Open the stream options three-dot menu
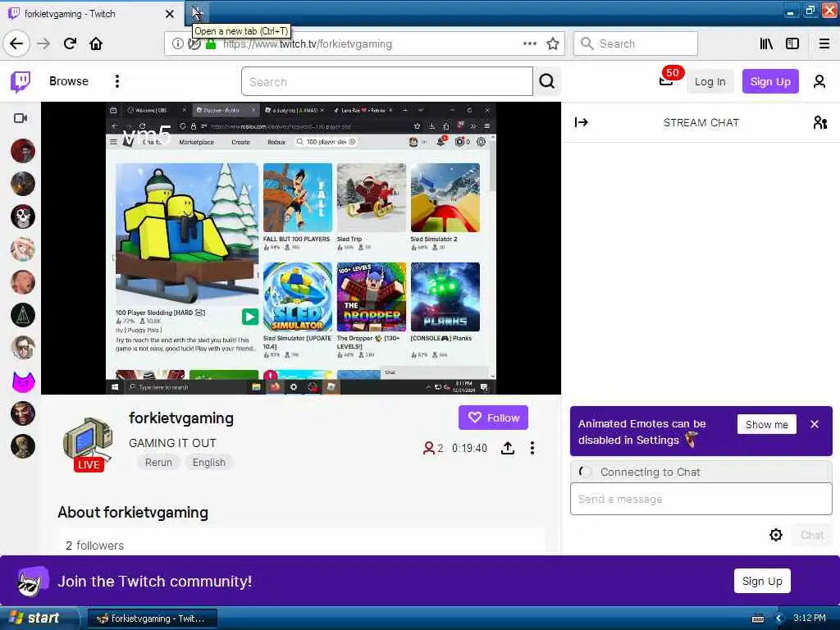 [x=532, y=448]
